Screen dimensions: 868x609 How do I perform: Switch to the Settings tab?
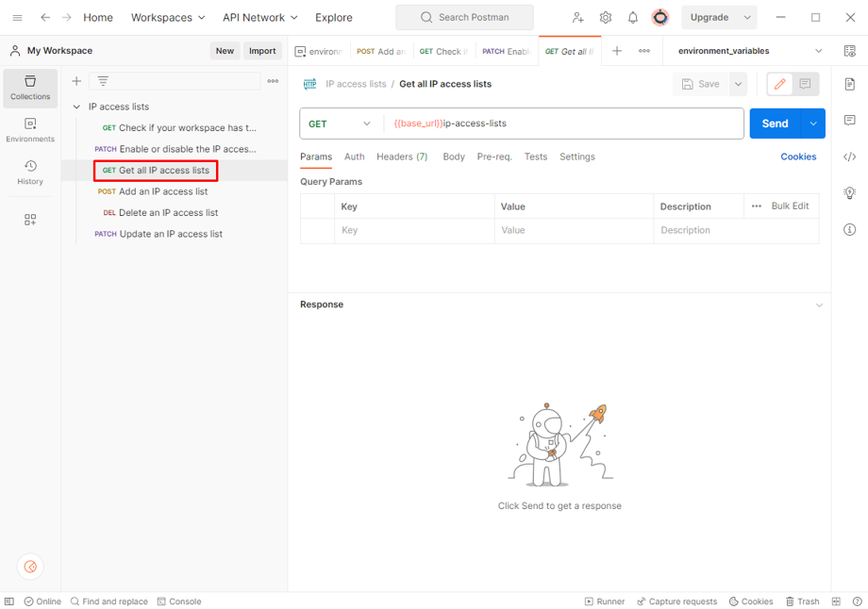point(576,156)
